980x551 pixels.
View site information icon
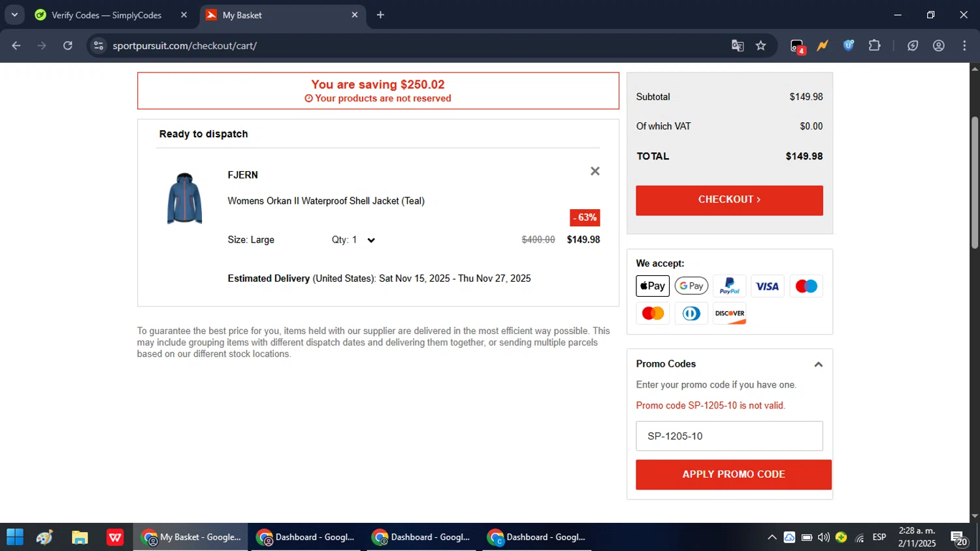click(x=99, y=46)
